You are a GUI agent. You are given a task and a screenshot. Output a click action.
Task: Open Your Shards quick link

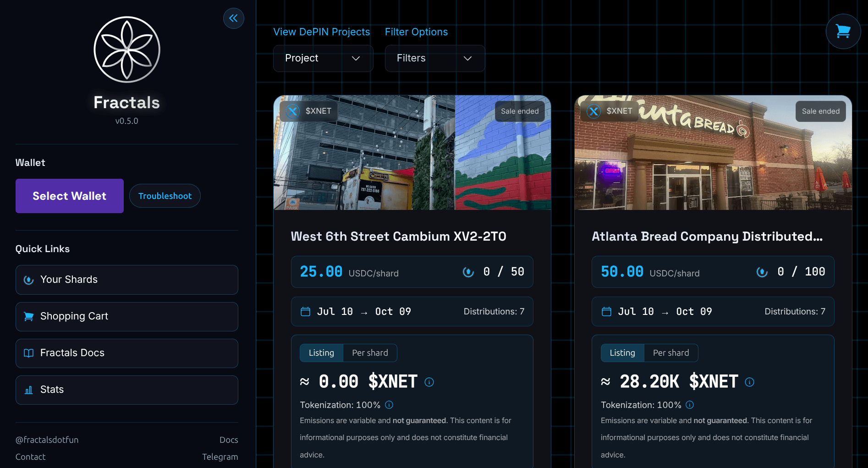point(127,280)
